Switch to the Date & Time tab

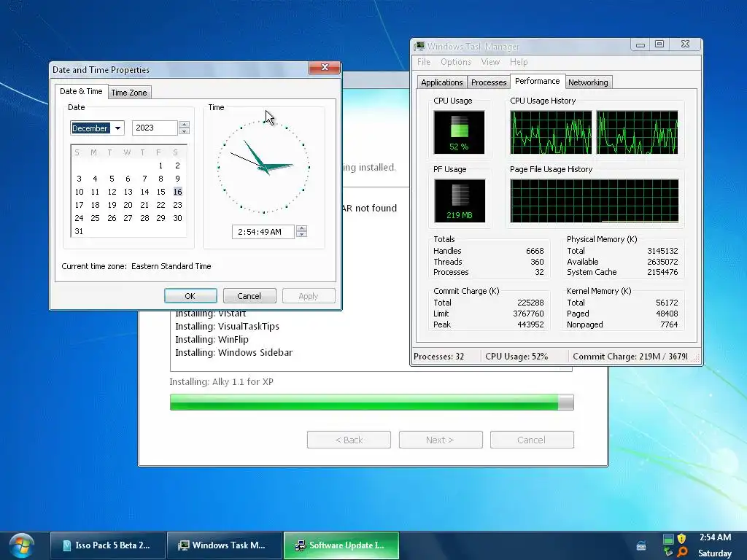pyautogui.click(x=81, y=91)
